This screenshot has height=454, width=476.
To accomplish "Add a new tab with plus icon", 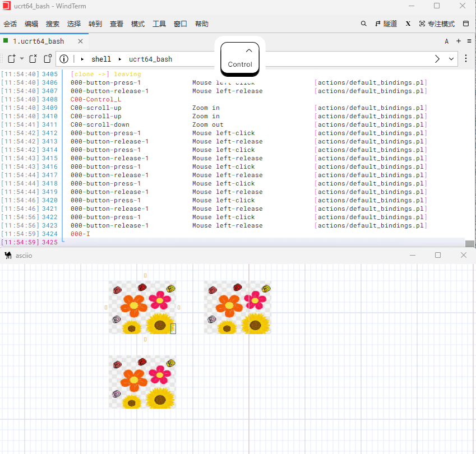I will pyautogui.click(x=459, y=41).
